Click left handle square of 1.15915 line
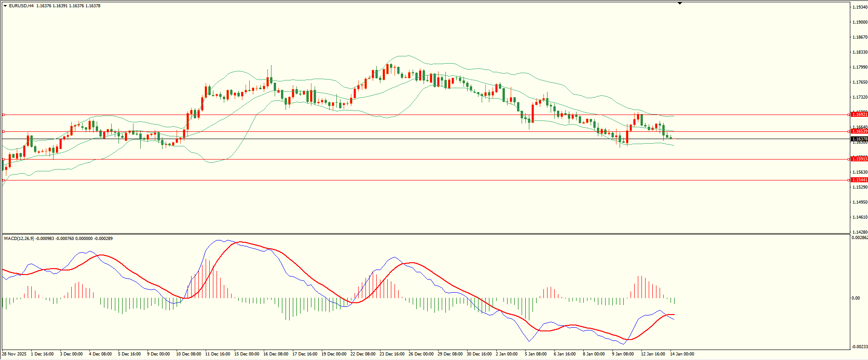 coord(4,159)
